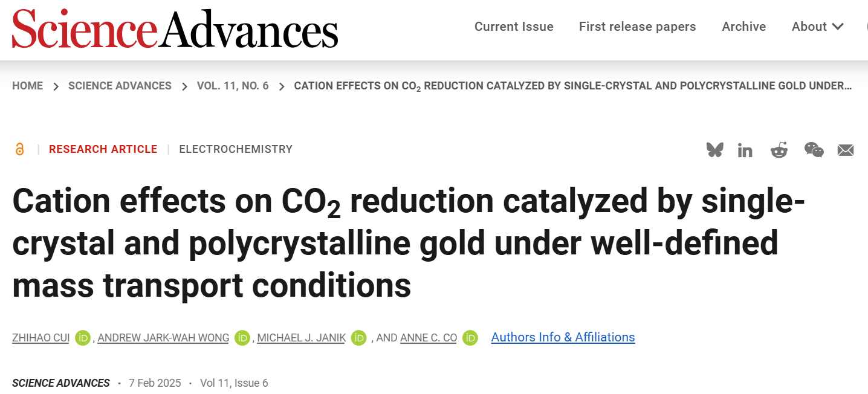
Task: Open Andrew Jark-Wah Wong's ORCID icon
Action: [242, 338]
